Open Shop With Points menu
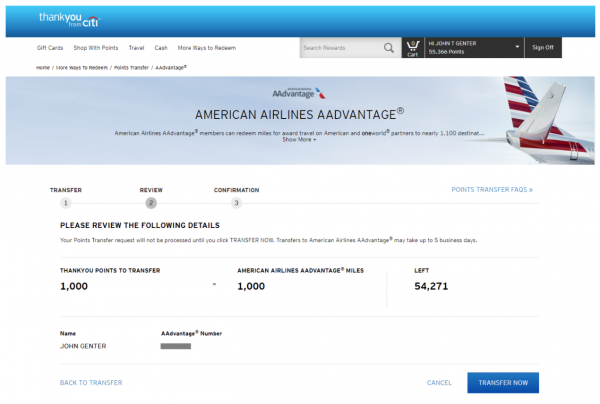This screenshot has width=600, height=404. pyautogui.click(x=98, y=47)
